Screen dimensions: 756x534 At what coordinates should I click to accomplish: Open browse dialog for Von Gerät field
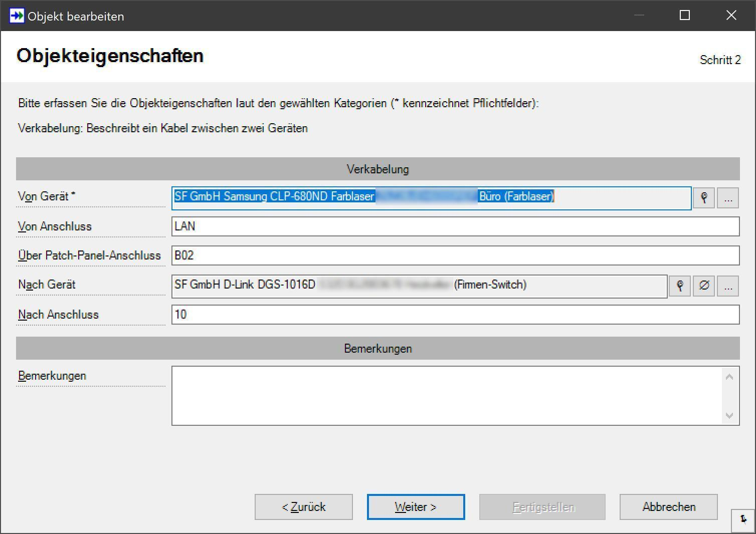click(728, 198)
